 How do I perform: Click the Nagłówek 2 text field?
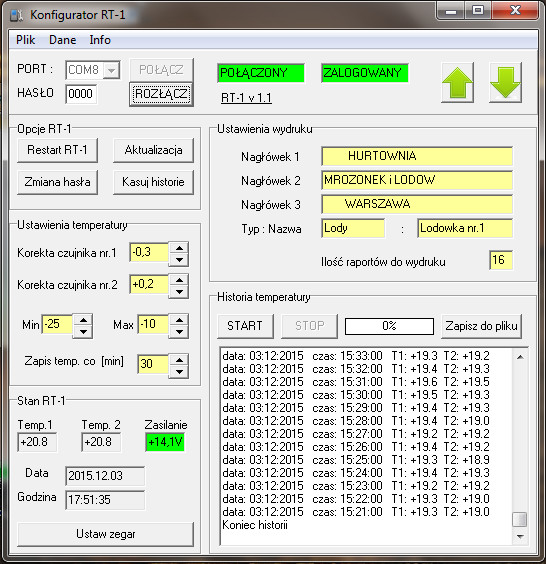[x=417, y=180]
